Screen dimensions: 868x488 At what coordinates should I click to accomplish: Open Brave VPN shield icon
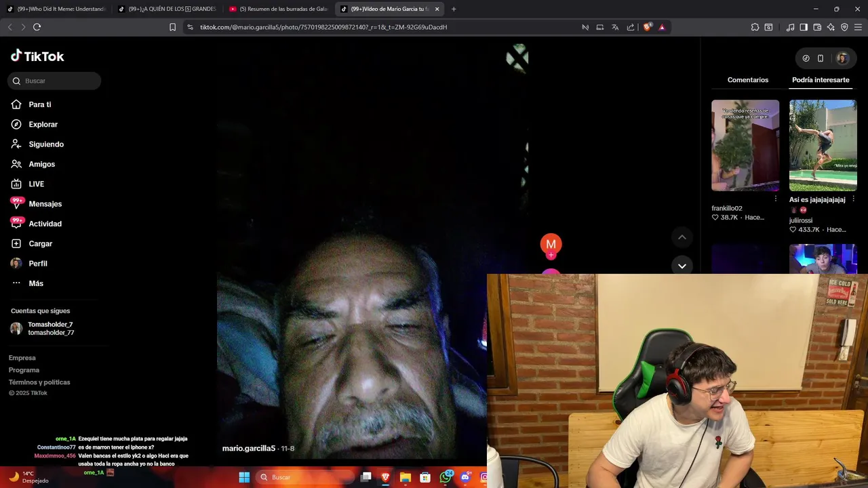[844, 27]
